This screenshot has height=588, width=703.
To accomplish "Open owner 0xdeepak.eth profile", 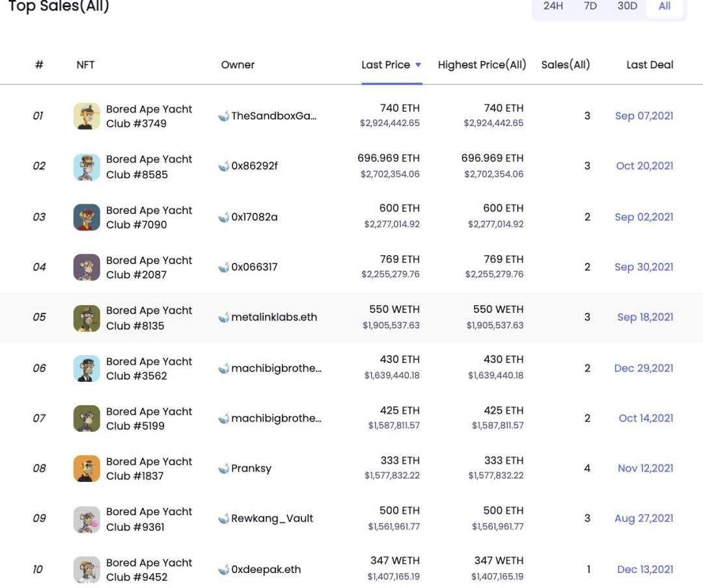I will (266, 570).
